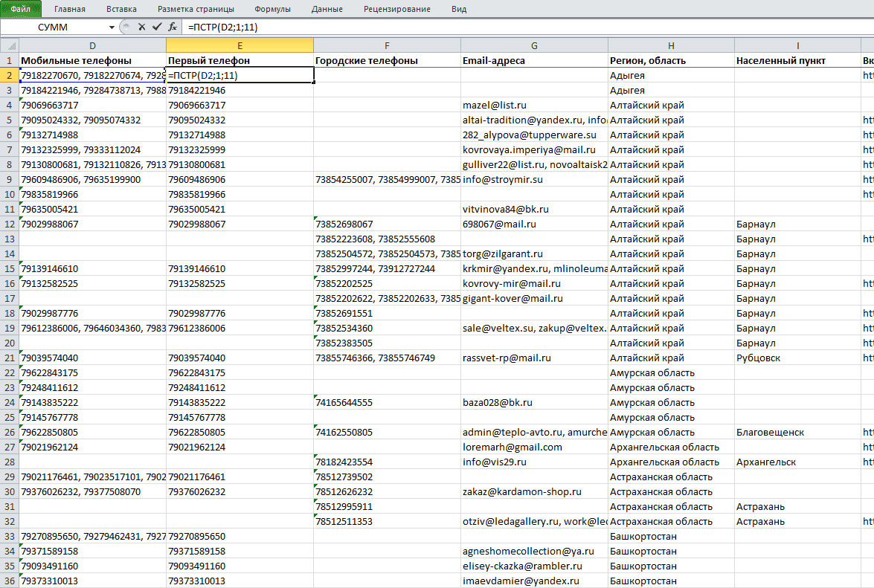Select the info@stroymir.su cell

534,179
